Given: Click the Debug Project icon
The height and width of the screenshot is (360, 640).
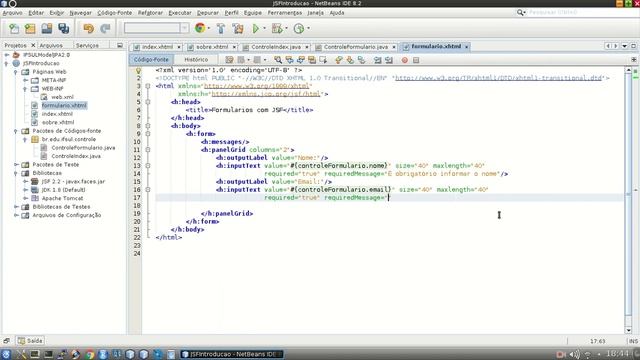Looking at the screenshot, I should click(277, 29).
